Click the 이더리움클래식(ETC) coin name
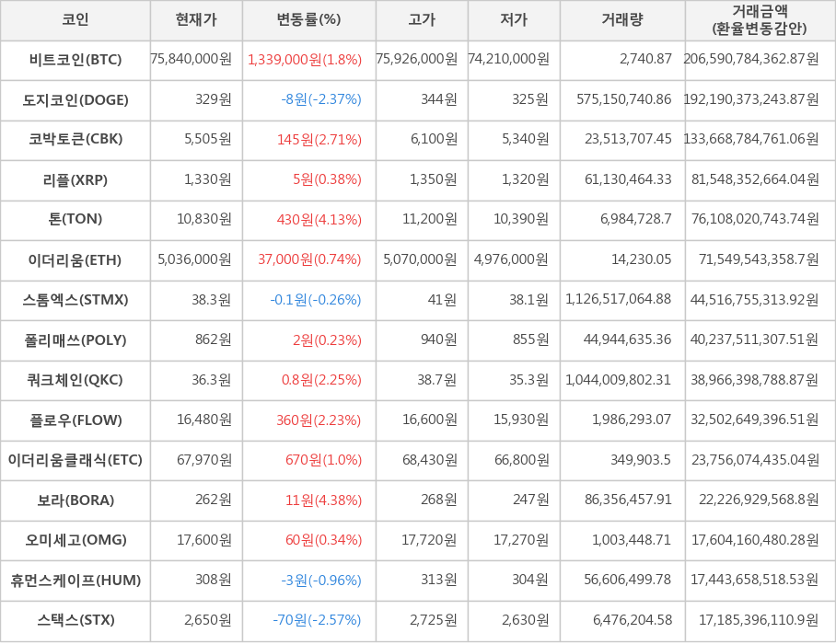Screen dimensions: 836x644 tap(75, 460)
